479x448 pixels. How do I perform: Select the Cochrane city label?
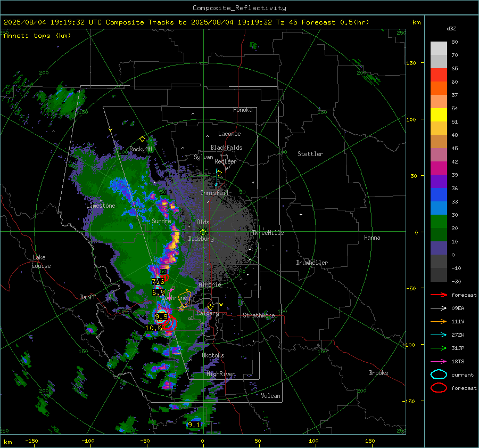[174, 298]
